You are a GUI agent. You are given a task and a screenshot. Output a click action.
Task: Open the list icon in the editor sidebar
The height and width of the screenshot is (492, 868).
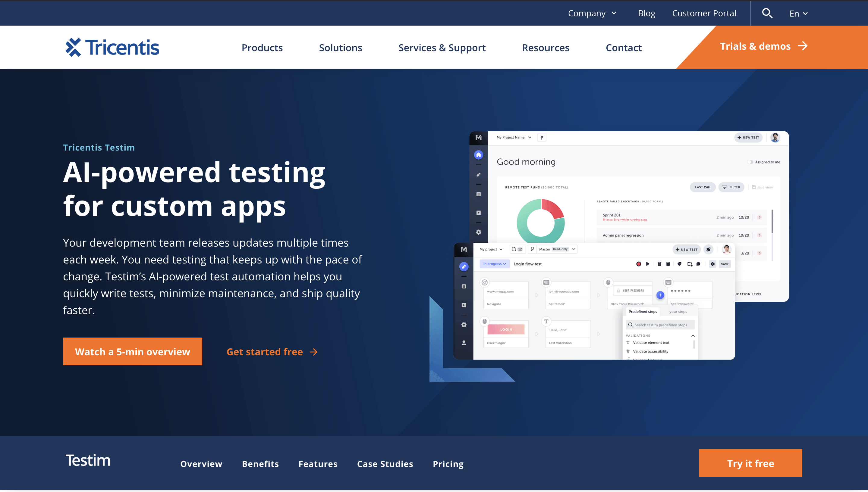point(464,287)
